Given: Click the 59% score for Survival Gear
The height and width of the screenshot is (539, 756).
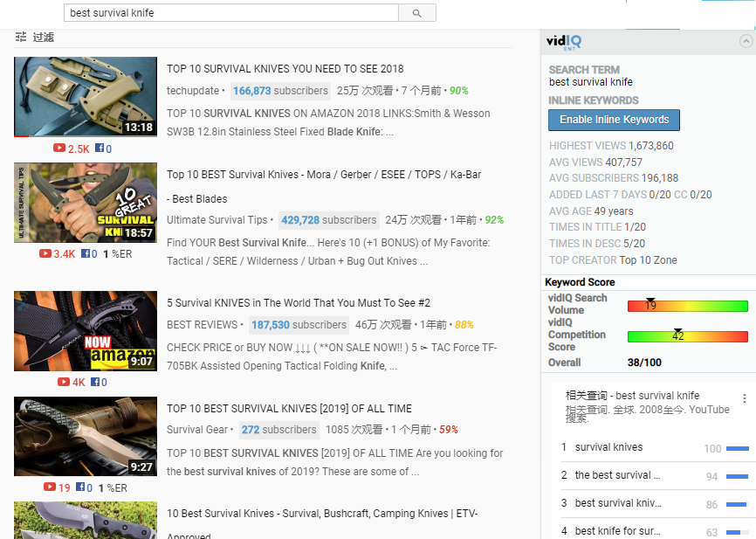Looking at the screenshot, I should tap(449, 430).
